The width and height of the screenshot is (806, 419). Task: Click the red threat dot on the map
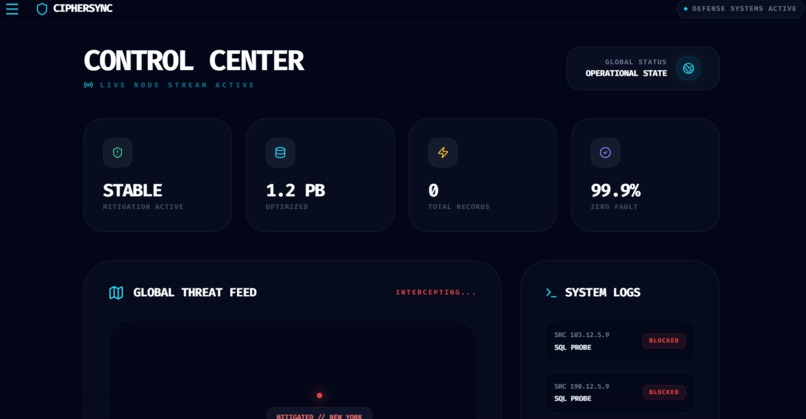click(x=320, y=395)
